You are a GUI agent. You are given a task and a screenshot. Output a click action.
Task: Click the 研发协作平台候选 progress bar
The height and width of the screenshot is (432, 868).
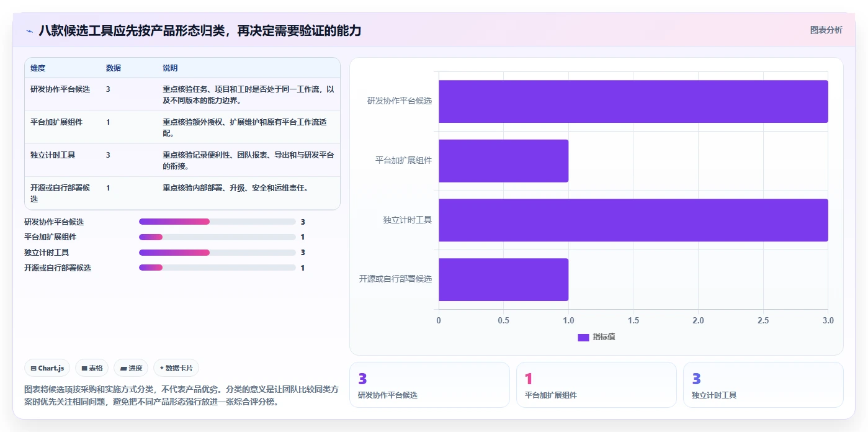point(217,222)
